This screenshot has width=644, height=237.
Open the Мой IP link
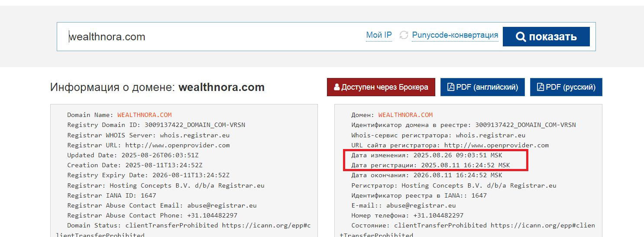379,35
